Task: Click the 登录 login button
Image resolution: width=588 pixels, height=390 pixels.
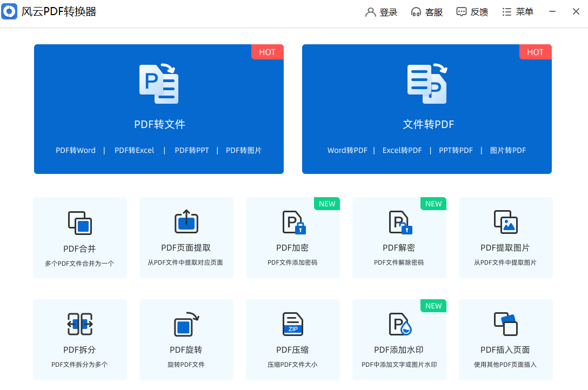Action: (x=381, y=11)
